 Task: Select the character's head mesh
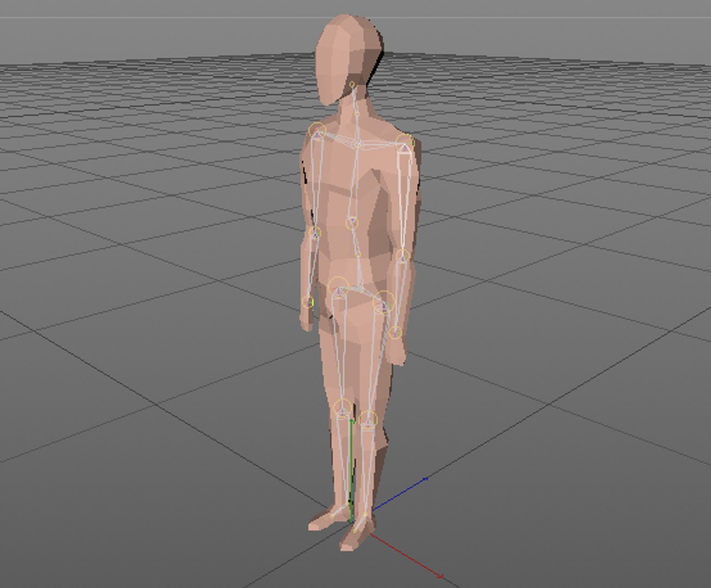pos(348,59)
